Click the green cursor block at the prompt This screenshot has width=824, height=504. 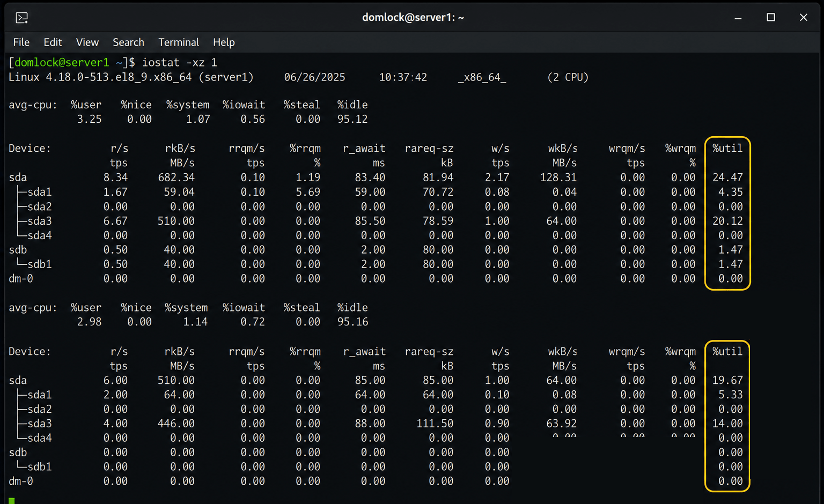[12, 501]
